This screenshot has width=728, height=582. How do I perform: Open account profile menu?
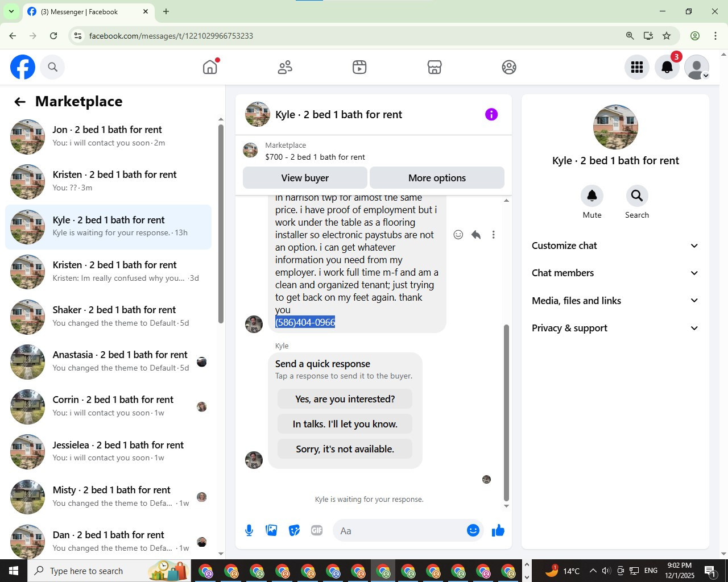697,67
